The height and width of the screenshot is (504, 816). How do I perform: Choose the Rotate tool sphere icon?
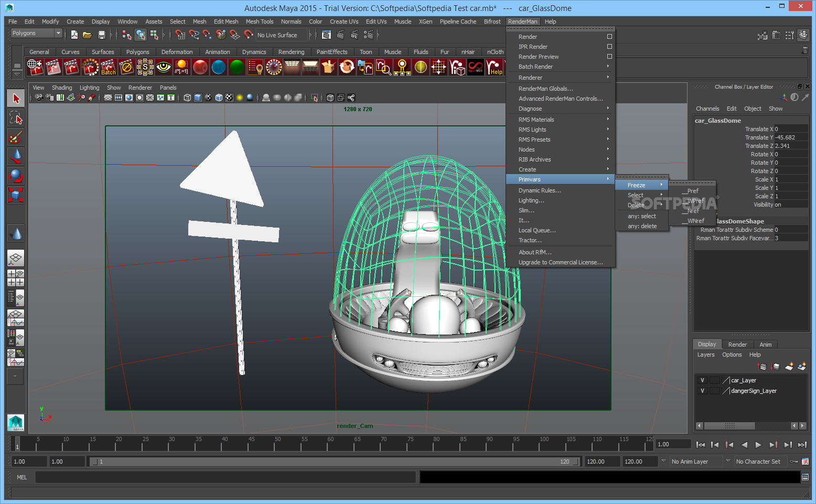click(16, 176)
